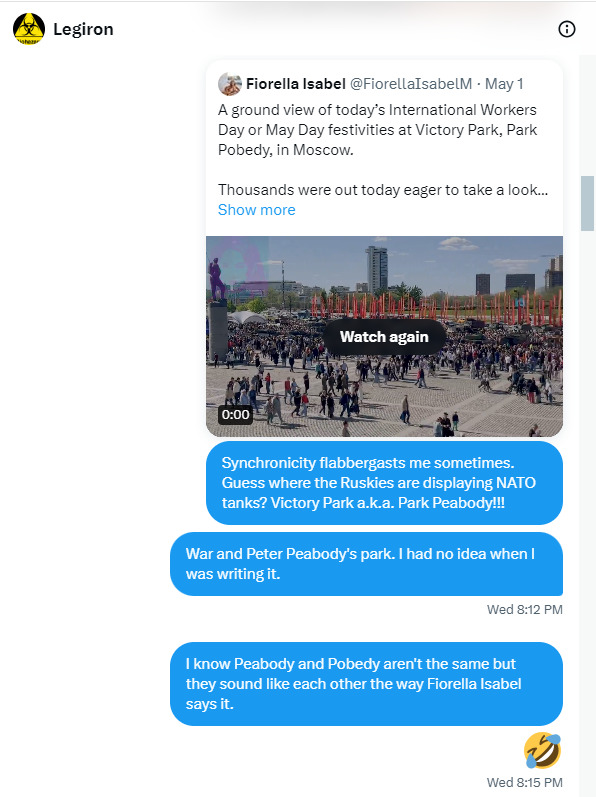Click the Legiron conversation title
Viewport: 596px width, 797px height.
[x=83, y=29]
